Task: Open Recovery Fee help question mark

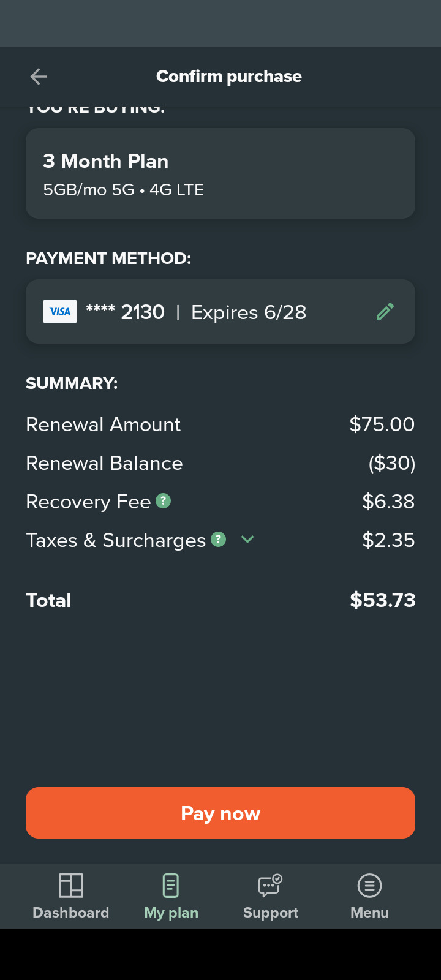Action: click(163, 500)
